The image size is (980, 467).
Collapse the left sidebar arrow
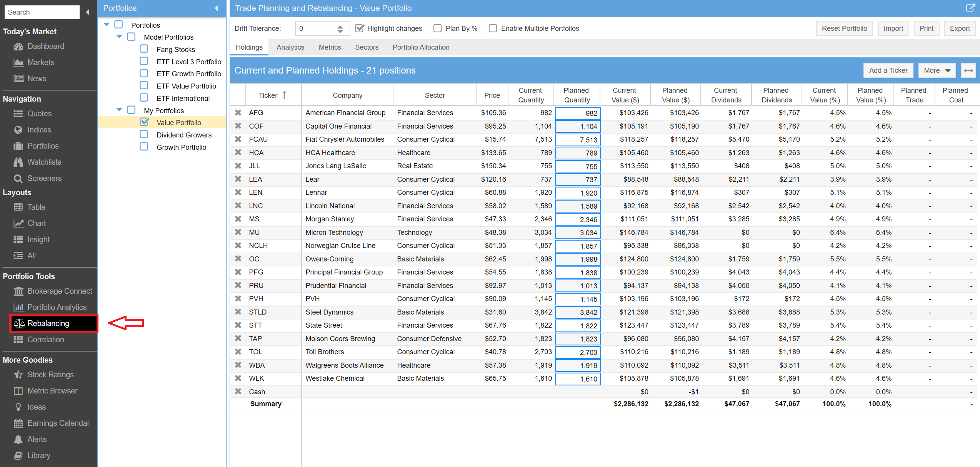point(88,12)
